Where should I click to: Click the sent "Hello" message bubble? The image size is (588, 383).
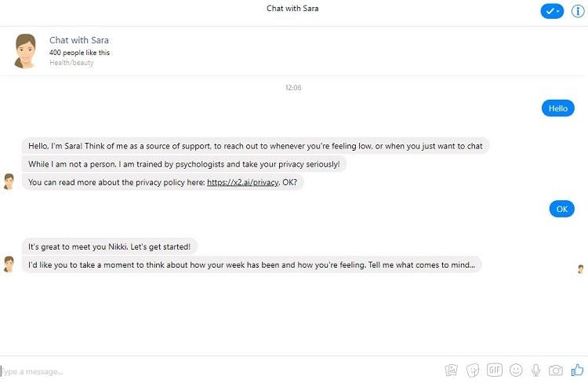pyautogui.click(x=557, y=108)
